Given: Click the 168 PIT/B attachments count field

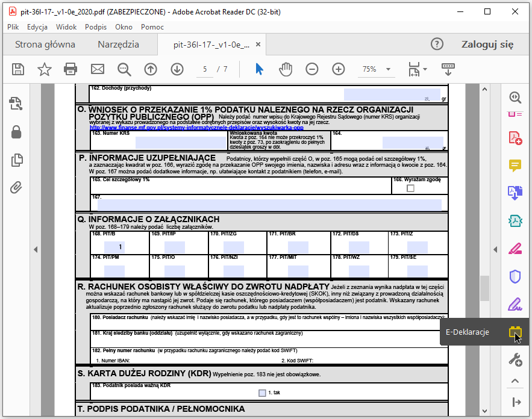Looking at the screenshot, I should (x=114, y=247).
